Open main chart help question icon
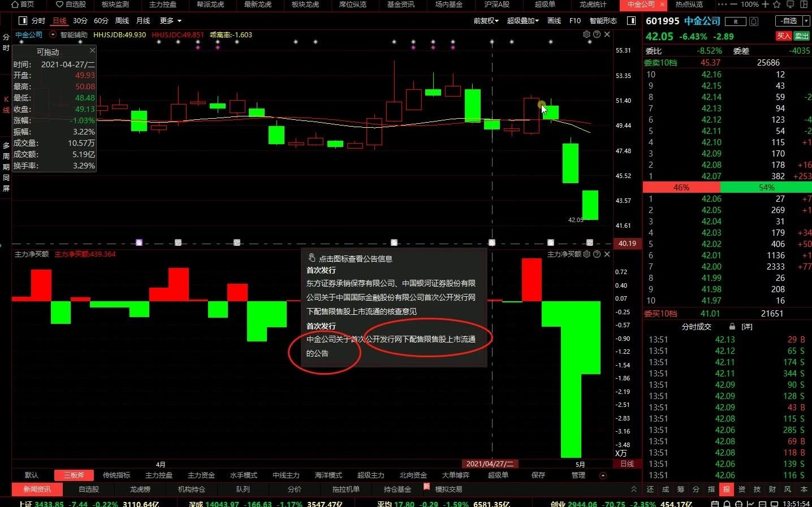 [597, 34]
